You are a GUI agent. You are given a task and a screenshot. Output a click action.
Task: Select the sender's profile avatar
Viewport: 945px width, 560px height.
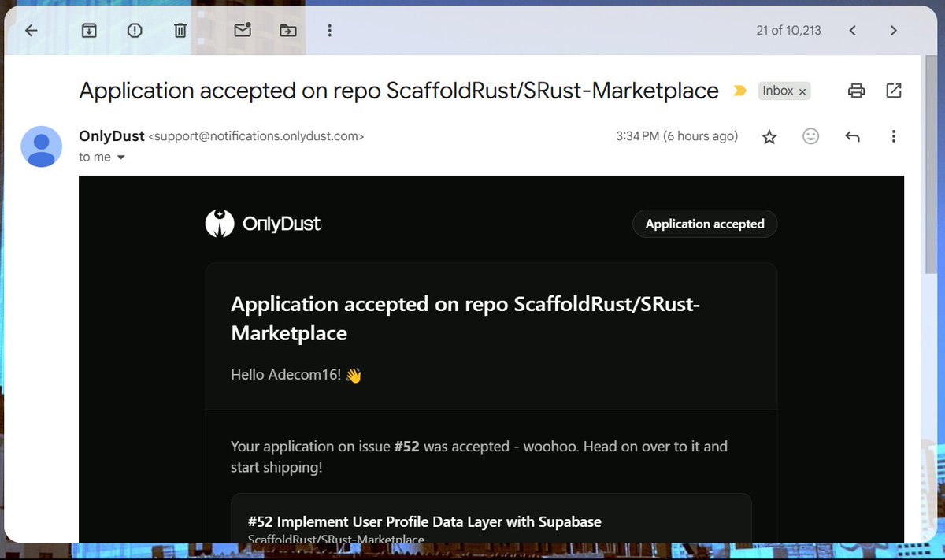pyautogui.click(x=41, y=146)
